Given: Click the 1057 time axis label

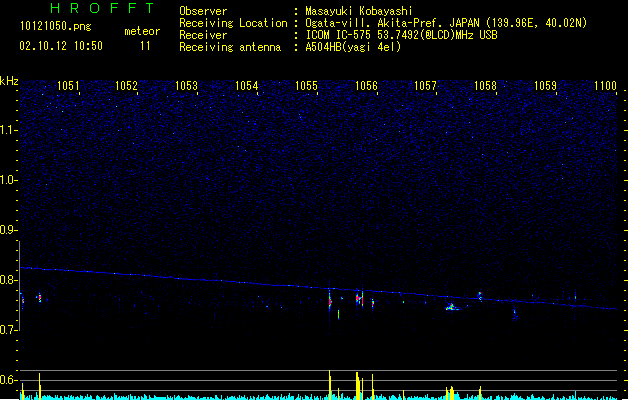Looking at the screenshot, I should (x=425, y=86).
